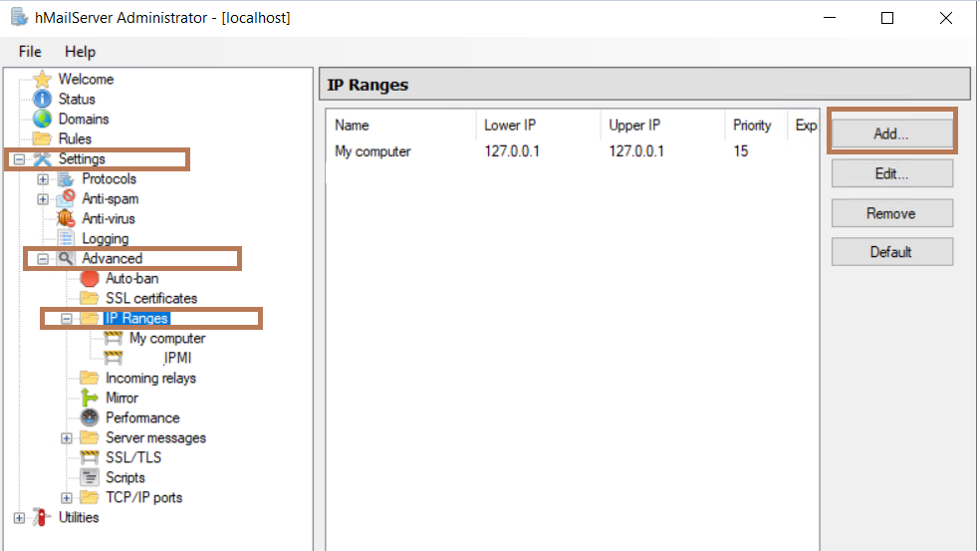Open Performance settings in tree
This screenshot has height=551, width=980.
click(x=142, y=417)
